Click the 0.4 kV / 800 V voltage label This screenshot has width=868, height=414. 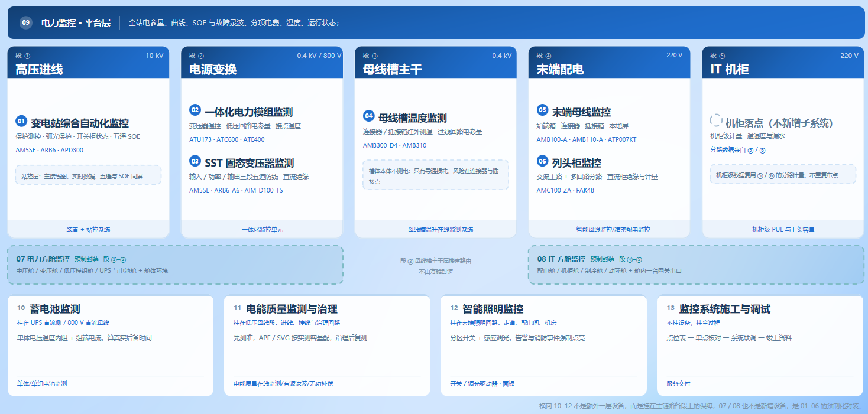319,56
